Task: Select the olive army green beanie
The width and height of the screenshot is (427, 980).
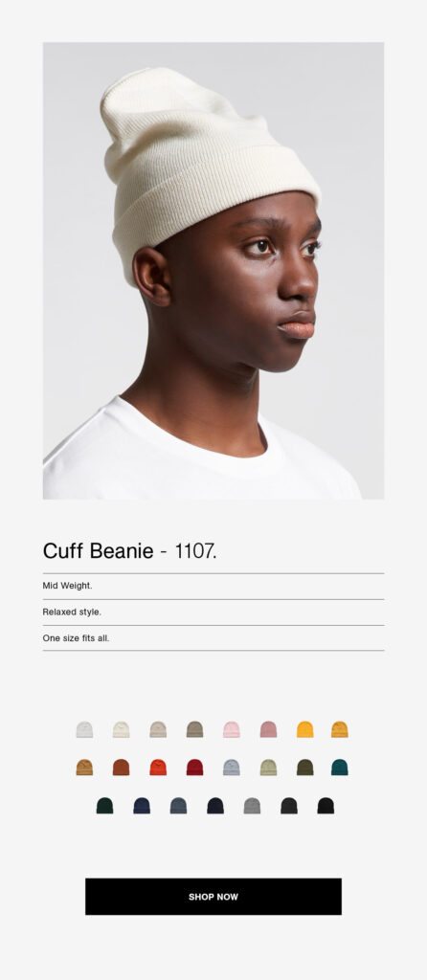Action: click(305, 768)
